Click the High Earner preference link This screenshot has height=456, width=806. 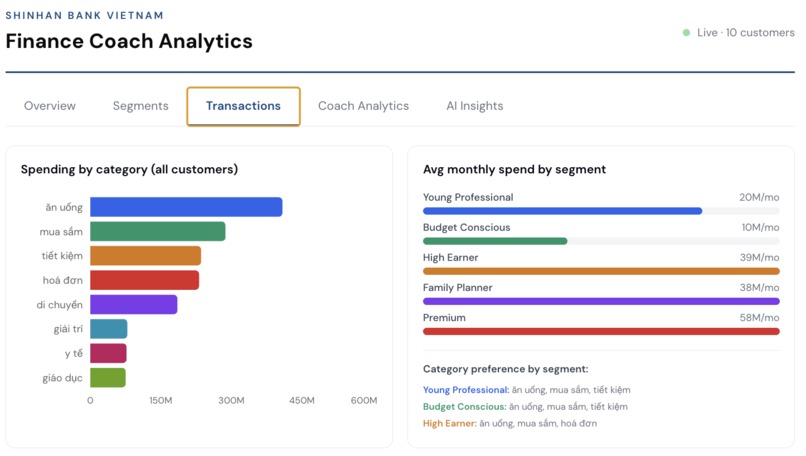(450, 424)
